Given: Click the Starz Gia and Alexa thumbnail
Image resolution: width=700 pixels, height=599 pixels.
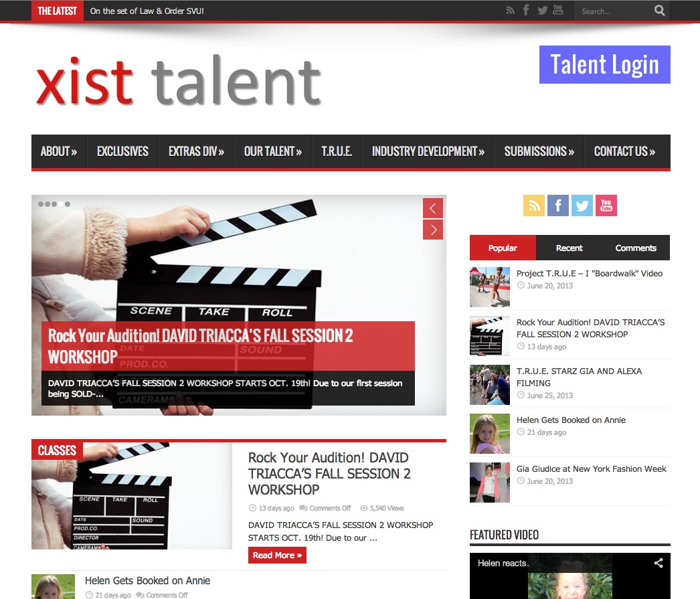Looking at the screenshot, I should click(x=490, y=385).
